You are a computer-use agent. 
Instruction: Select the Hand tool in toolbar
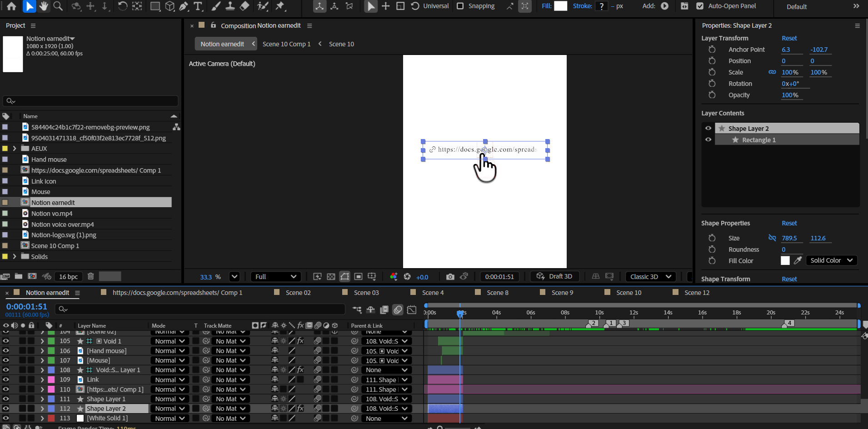(44, 6)
